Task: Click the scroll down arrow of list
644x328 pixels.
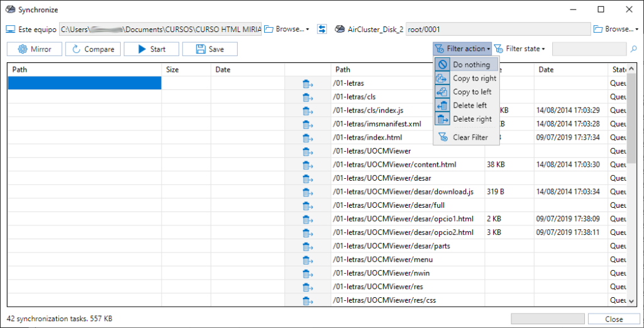Action: pyautogui.click(x=631, y=302)
